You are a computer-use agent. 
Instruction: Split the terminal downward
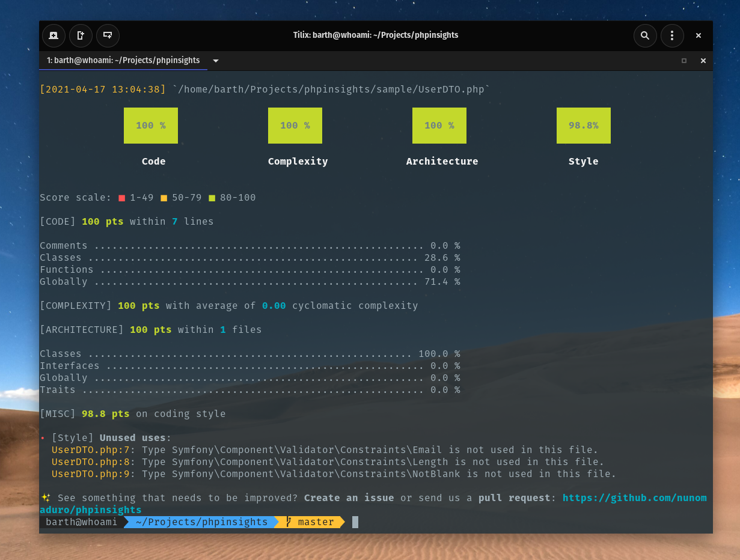pos(108,35)
